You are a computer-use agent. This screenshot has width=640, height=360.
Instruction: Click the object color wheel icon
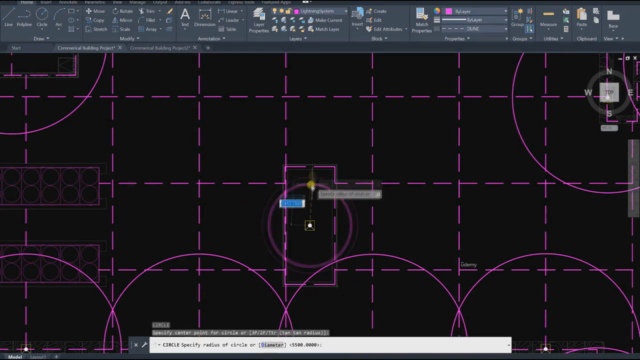tap(437, 11)
